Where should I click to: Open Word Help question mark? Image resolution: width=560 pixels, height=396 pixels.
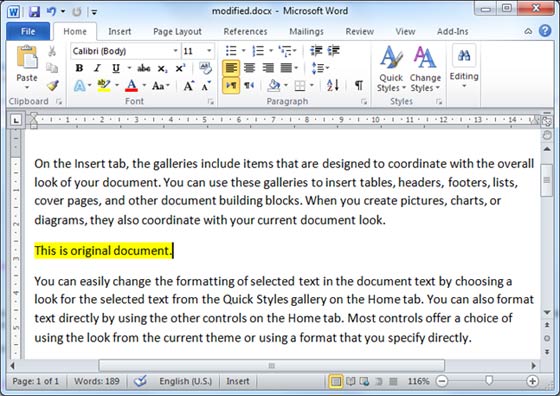point(545,31)
